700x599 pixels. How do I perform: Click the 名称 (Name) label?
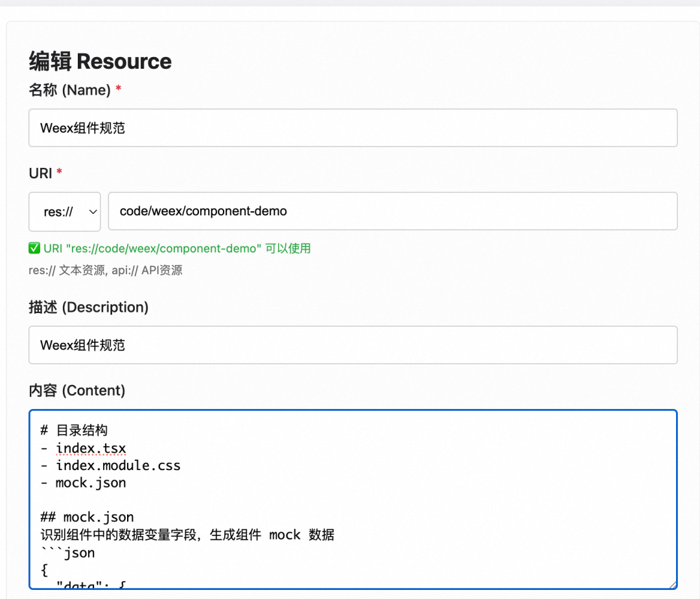(69, 89)
